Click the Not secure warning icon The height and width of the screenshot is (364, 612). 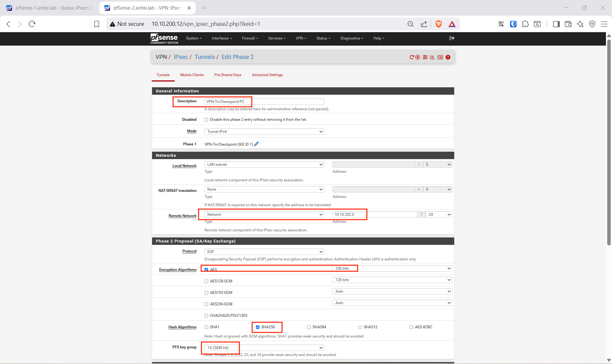click(x=112, y=24)
